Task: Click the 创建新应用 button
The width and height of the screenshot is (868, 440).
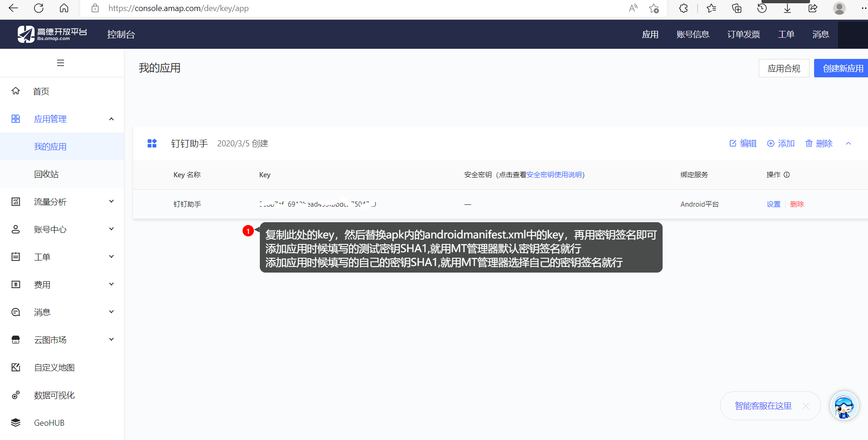Action: click(x=842, y=68)
